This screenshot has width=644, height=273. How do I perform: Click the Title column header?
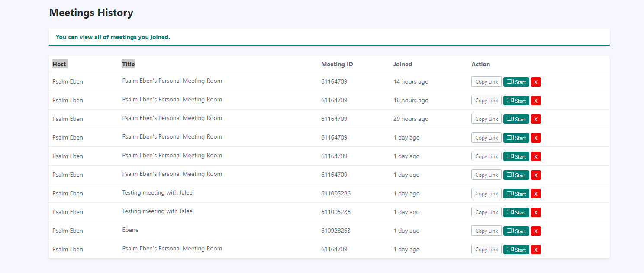[x=128, y=64]
